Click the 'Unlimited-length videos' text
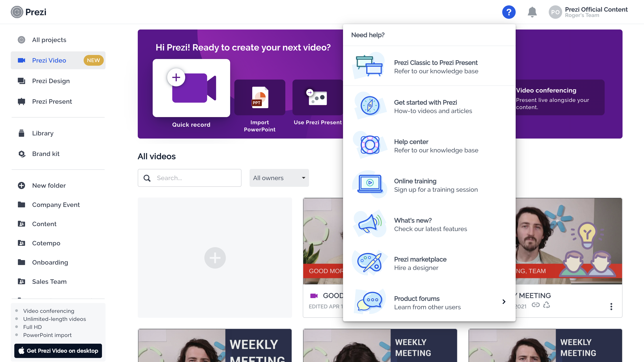This screenshot has width=644, height=362. tap(55, 319)
